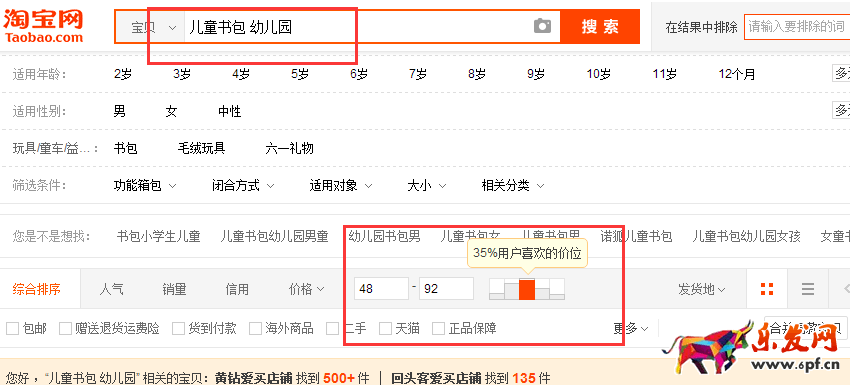The height and width of the screenshot is (385, 850).
Task: Check the 海外商品 checkbox
Action: [x=255, y=328]
